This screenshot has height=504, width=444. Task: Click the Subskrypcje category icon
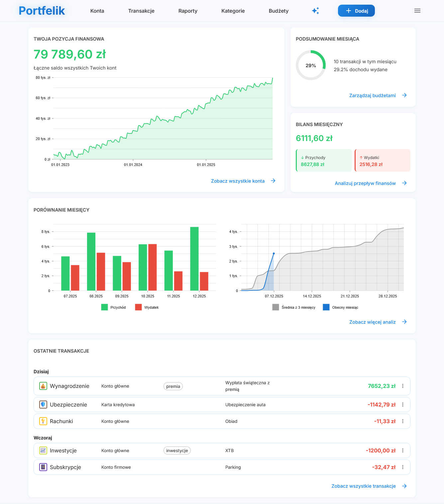43,467
